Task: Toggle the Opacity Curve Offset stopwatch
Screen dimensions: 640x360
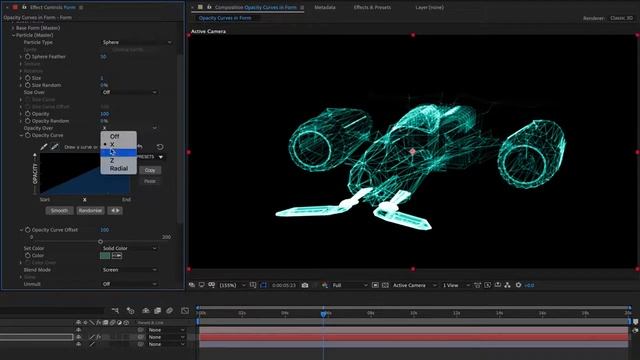Action: [28, 230]
